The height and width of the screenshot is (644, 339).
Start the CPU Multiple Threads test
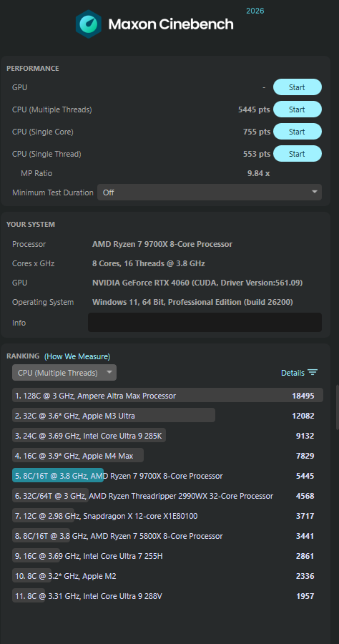(297, 109)
